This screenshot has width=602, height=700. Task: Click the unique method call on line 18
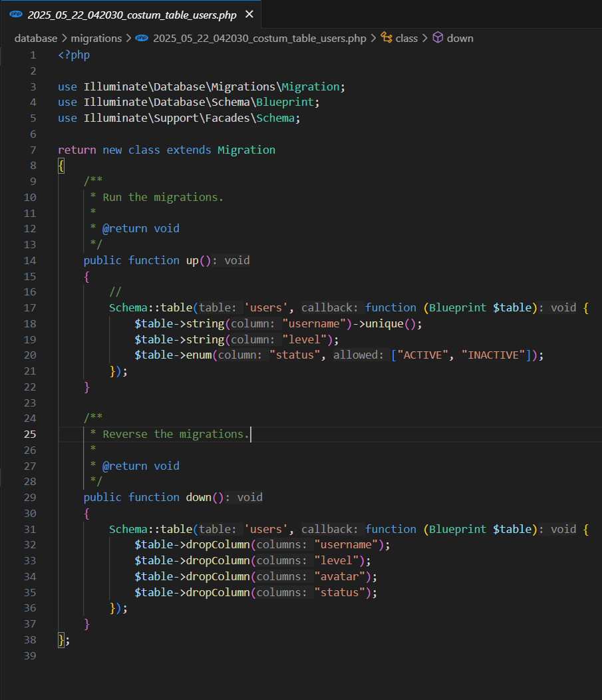[x=382, y=323]
